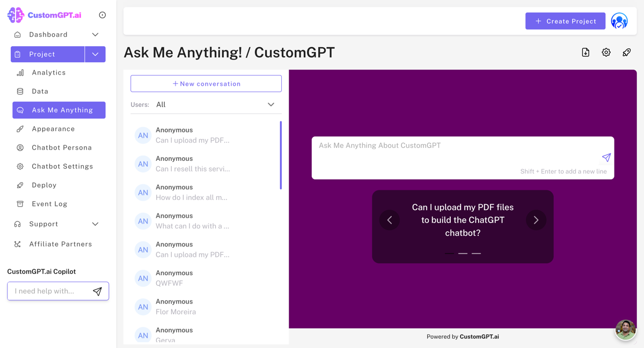Click the Data database icon
Image resolution: width=644 pixels, height=348 pixels.
tap(20, 91)
